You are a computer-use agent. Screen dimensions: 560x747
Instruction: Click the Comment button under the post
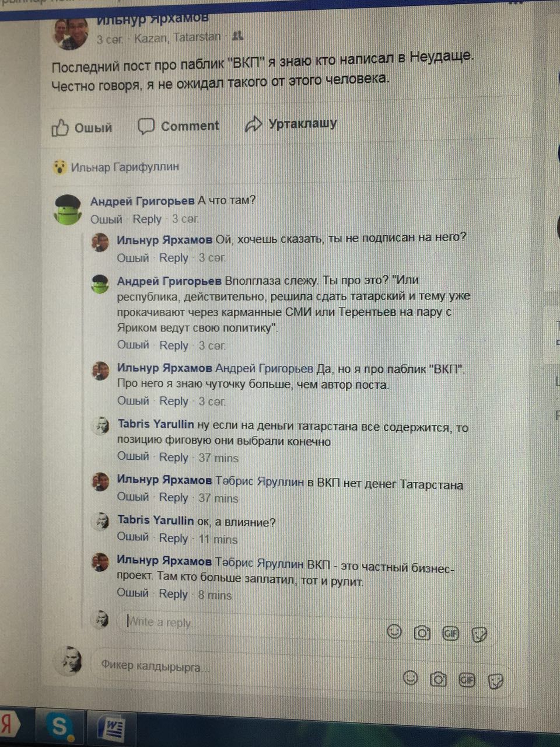178,125
